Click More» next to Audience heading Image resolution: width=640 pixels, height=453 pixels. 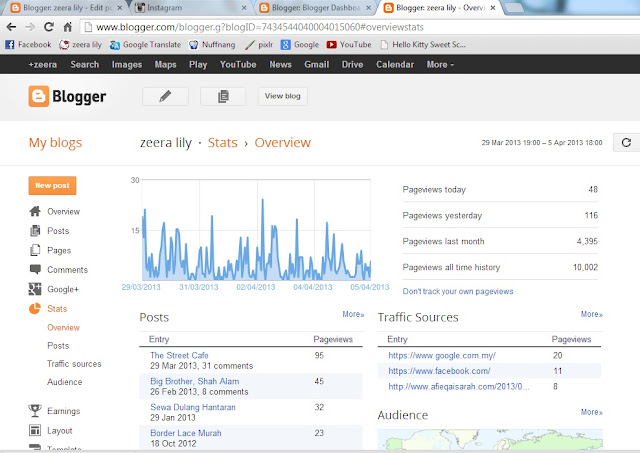(592, 412)
